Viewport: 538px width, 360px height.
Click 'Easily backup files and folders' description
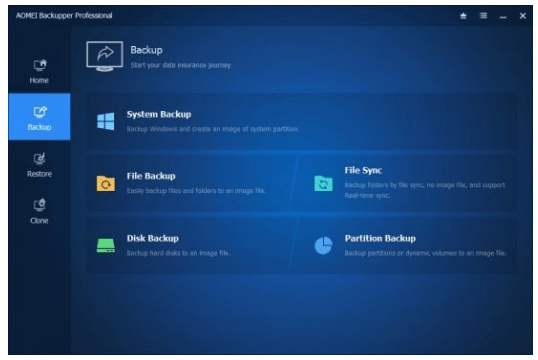tap(196, 191)
